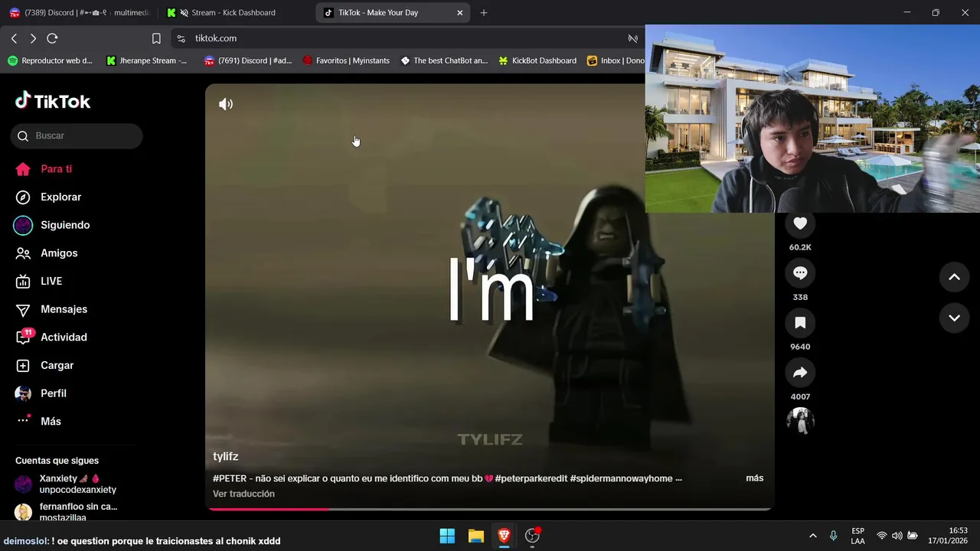The image size is (980, 551).
Task: Open the Xanxiety followed account
Action: pyautogui.click(x=66, y=484)
